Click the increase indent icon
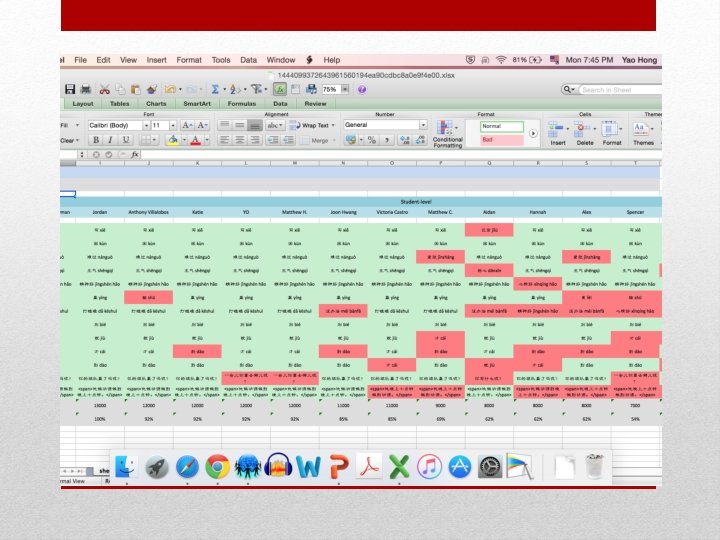 (288, 140)
